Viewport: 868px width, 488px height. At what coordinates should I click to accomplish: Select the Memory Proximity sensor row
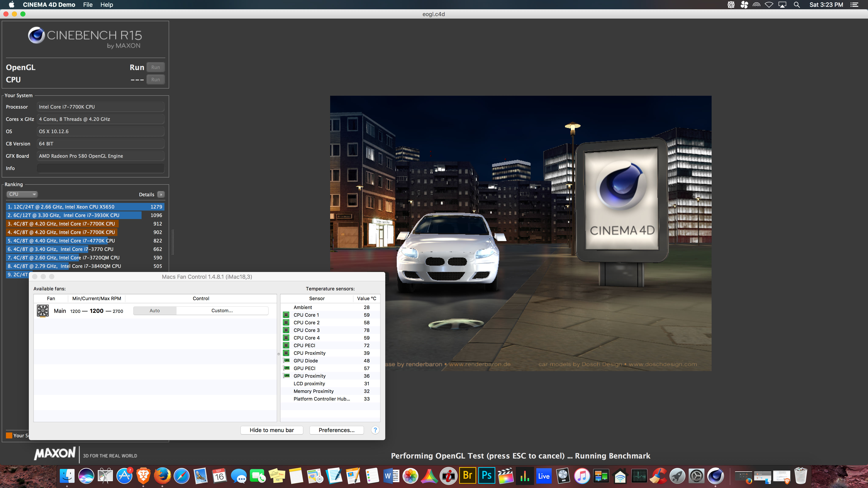(x=330, y=391)
